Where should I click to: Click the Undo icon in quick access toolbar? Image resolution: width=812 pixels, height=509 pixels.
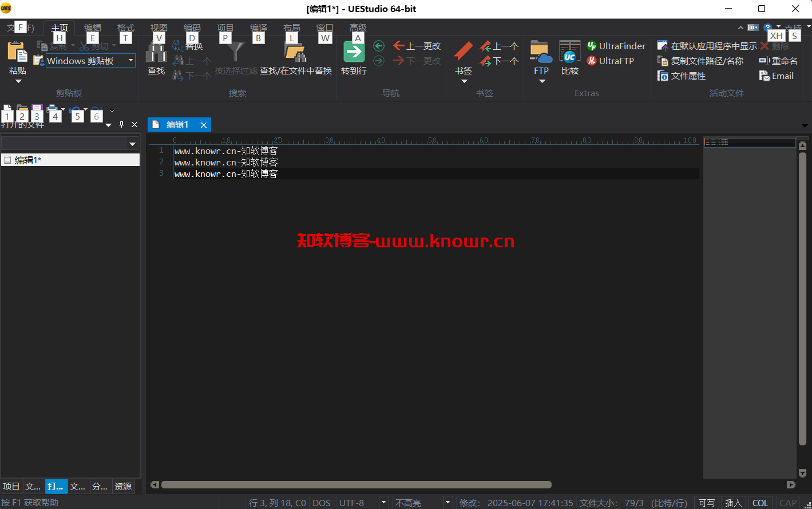(74, 109)
